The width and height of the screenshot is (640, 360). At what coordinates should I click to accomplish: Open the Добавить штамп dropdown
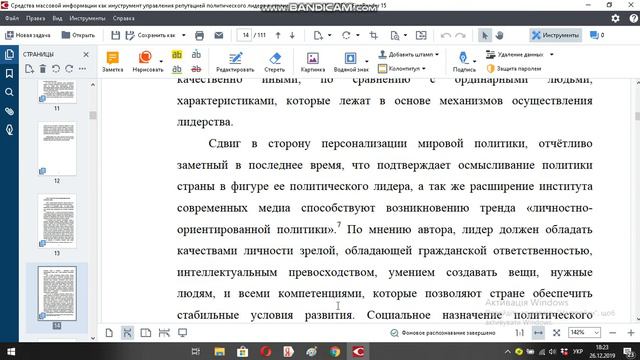[409, 54]
